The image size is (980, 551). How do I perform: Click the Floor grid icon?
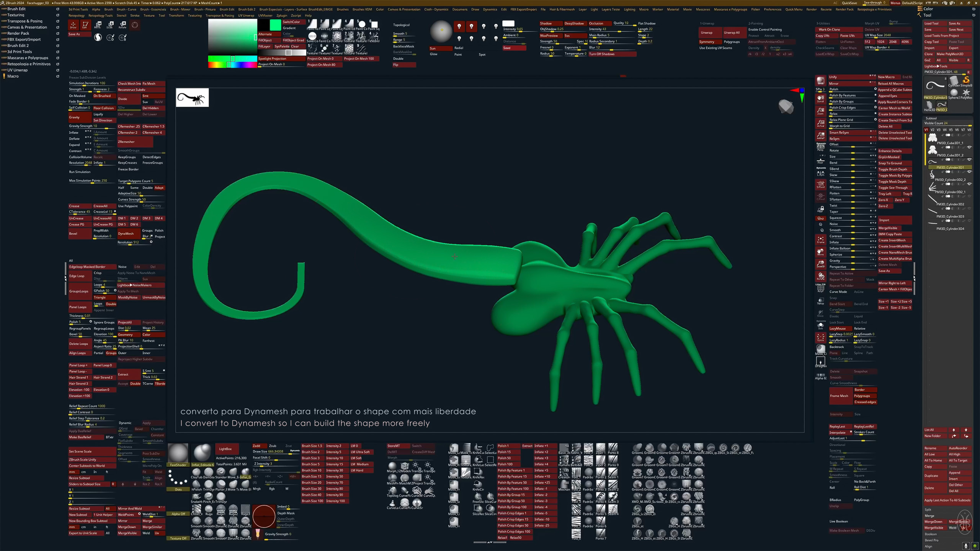coord(820,160)
